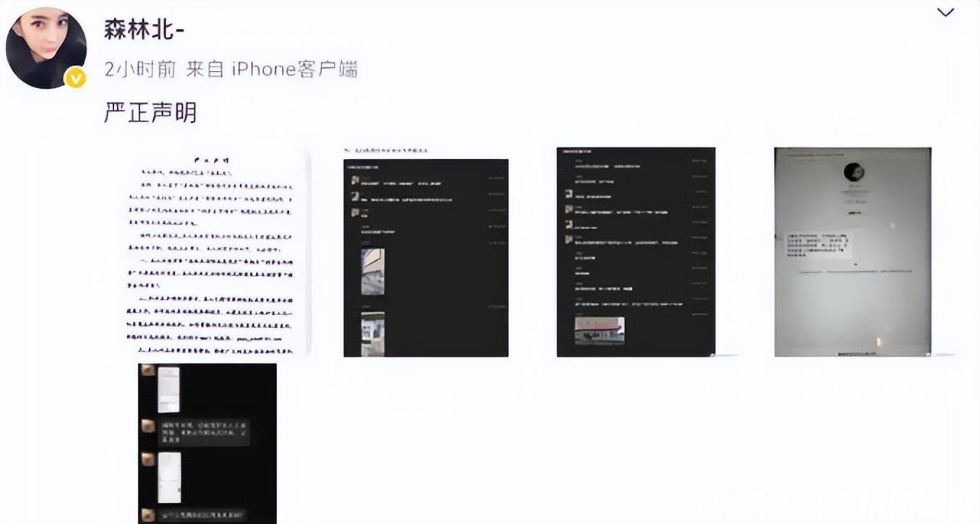
Task: Click the iPhone客户端 source link
Action: 295,69
